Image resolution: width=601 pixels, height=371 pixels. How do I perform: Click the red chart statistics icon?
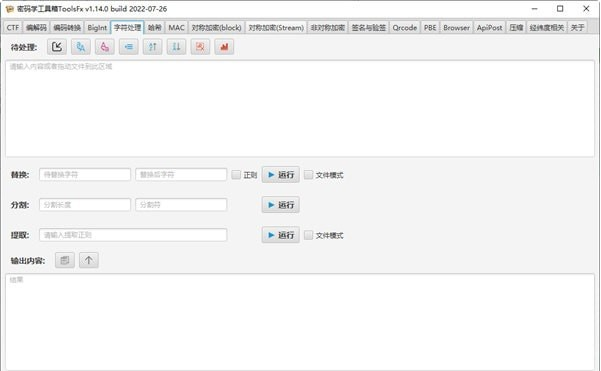tap(224, 47)
